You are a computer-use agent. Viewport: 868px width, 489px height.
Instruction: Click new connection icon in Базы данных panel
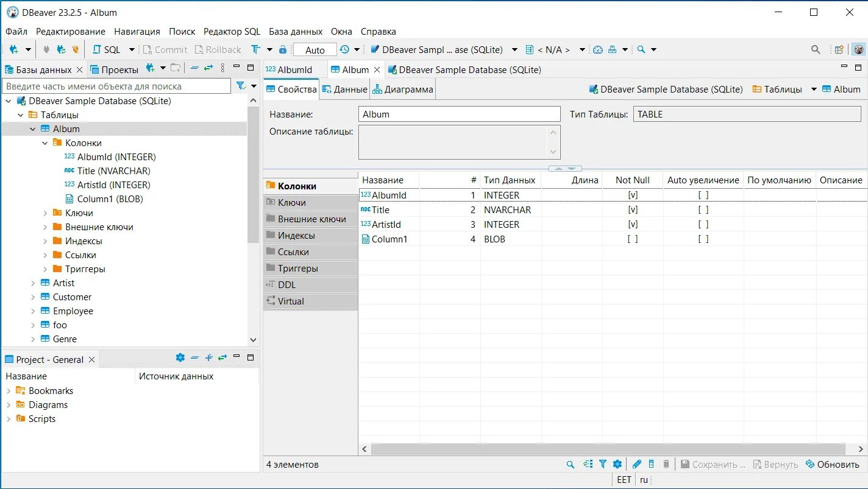tap(150, 68)
